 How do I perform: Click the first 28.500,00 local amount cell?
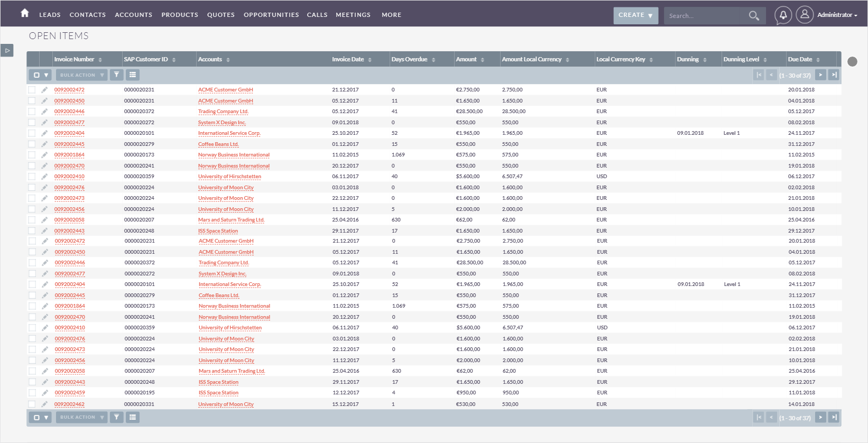click(514, 112)
